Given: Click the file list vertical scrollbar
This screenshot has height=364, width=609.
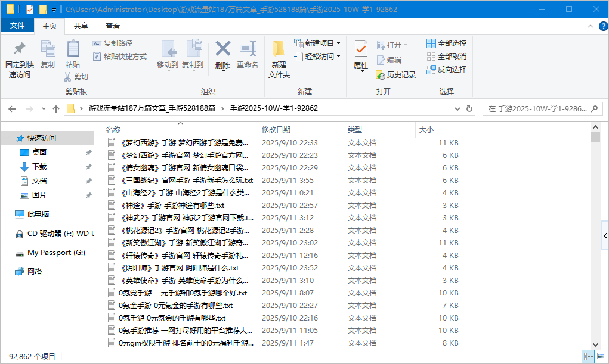Looking at the screenshot, I should click(595, 238).
